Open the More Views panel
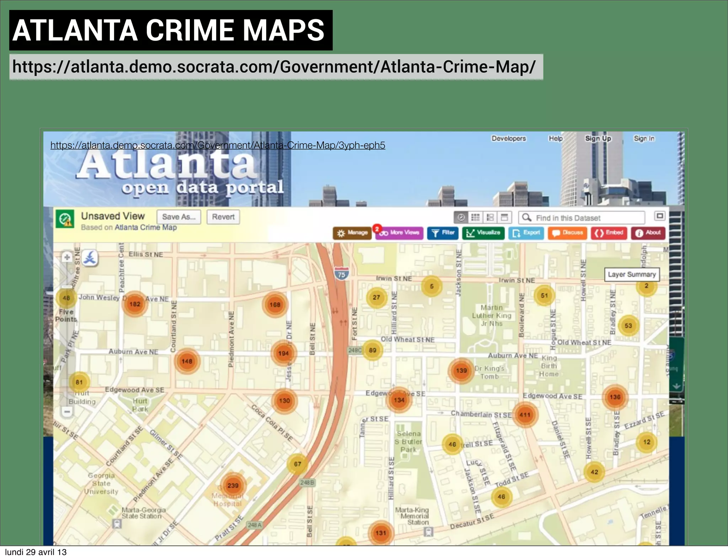Screen dimensions: 728x560 (x=400, y=233)
